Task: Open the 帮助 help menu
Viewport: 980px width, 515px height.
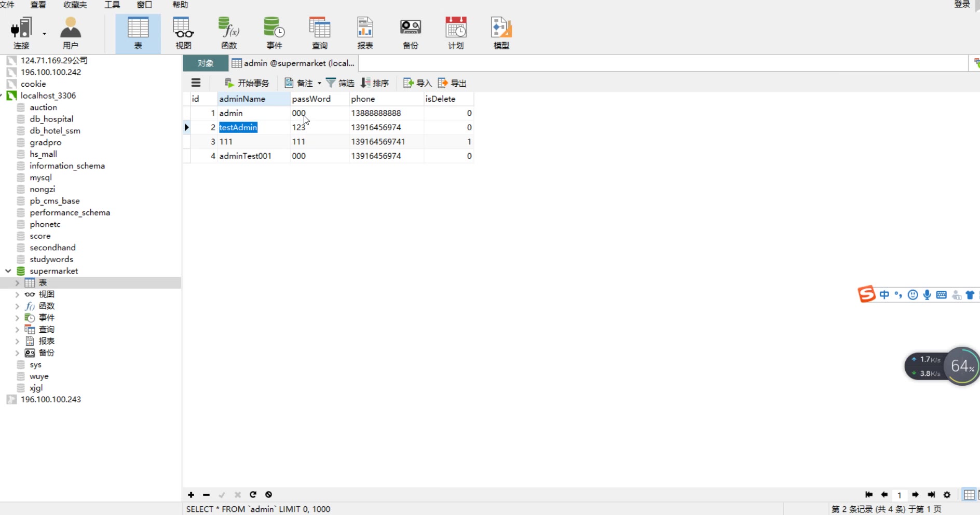Action: [x=180, y=5]
